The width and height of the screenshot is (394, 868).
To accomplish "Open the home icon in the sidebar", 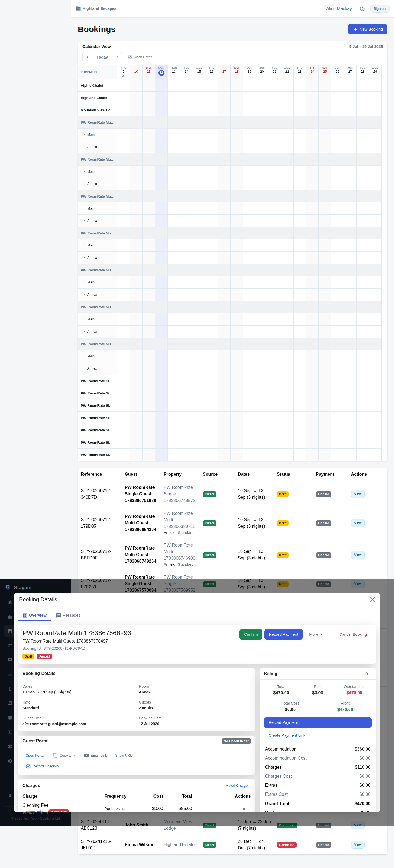I will pyautogui.click(x=10, y=602).
